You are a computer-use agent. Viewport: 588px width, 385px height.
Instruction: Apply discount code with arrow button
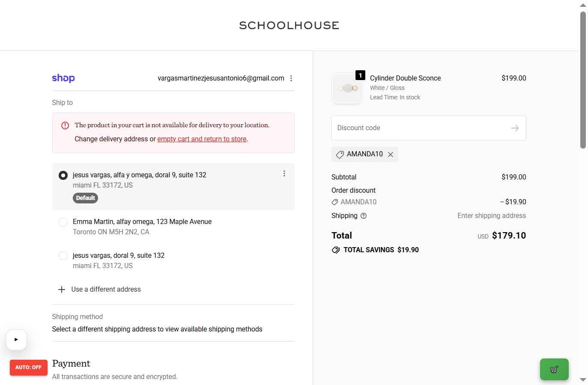tap(515, 128)
